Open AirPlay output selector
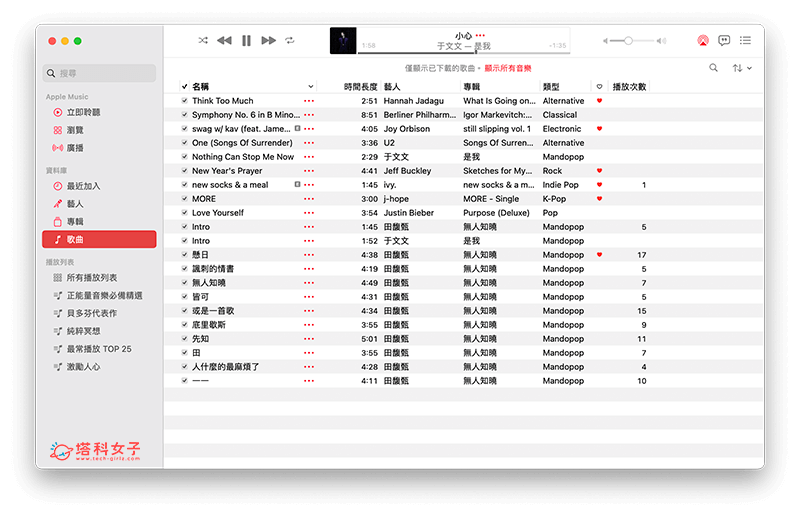 click(703, 40)
